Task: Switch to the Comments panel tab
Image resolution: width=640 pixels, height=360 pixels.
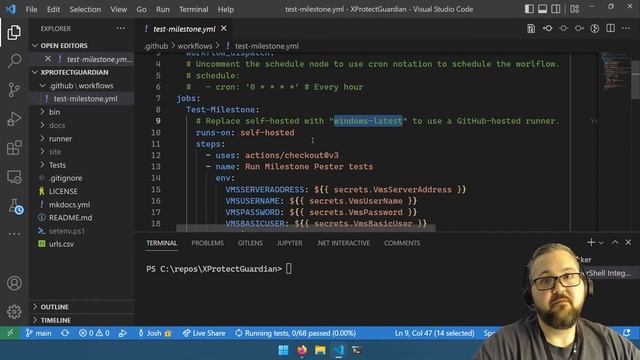Action: 402,243
